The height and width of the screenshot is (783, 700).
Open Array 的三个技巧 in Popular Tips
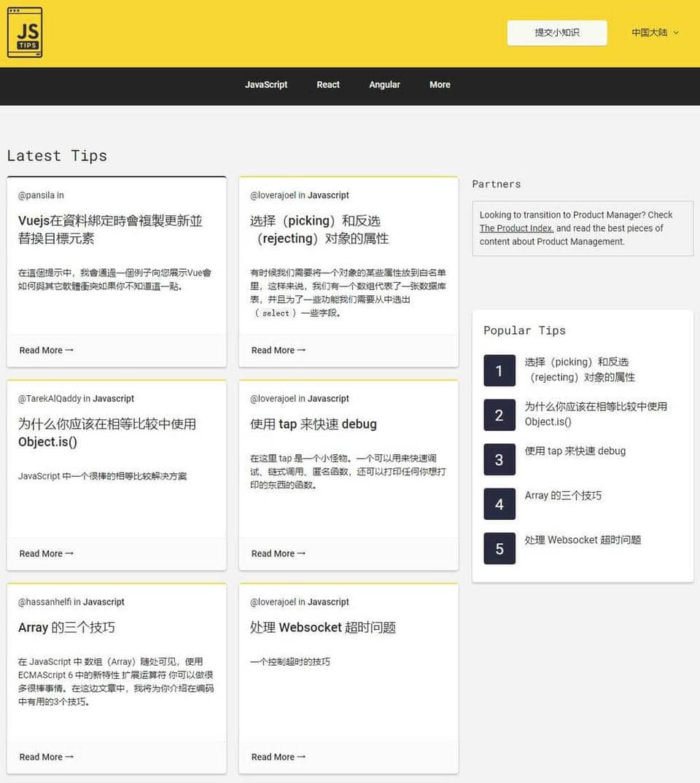(563, 496)
